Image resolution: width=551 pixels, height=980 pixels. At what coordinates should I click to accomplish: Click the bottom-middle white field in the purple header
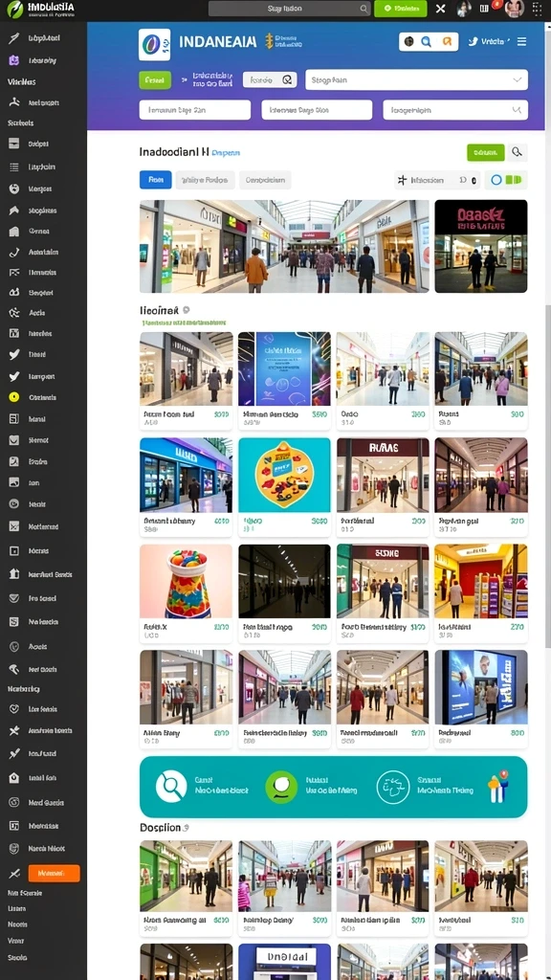317,110
